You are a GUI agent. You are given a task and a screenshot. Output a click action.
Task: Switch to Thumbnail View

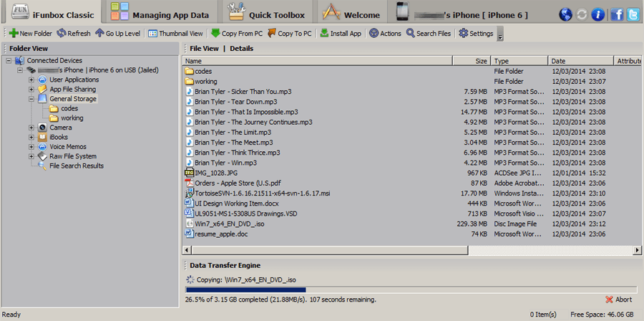(x=175, y=34)
